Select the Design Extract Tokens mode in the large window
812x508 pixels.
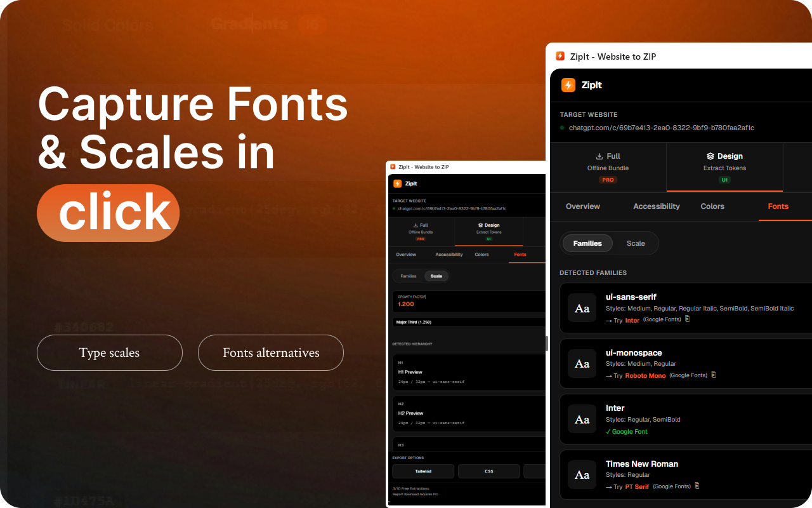tap(724, 167)
